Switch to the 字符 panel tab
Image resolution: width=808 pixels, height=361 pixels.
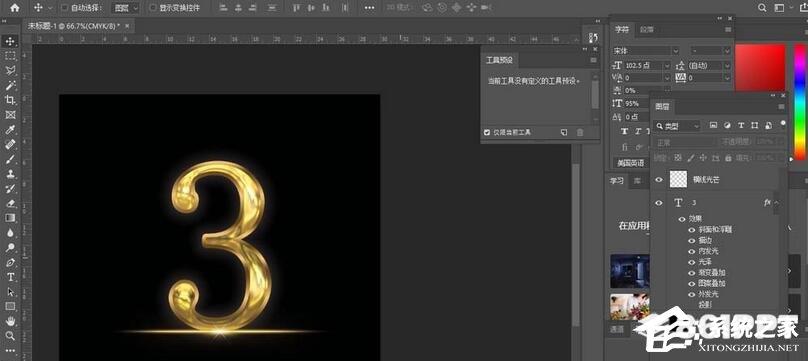(621, 29)
